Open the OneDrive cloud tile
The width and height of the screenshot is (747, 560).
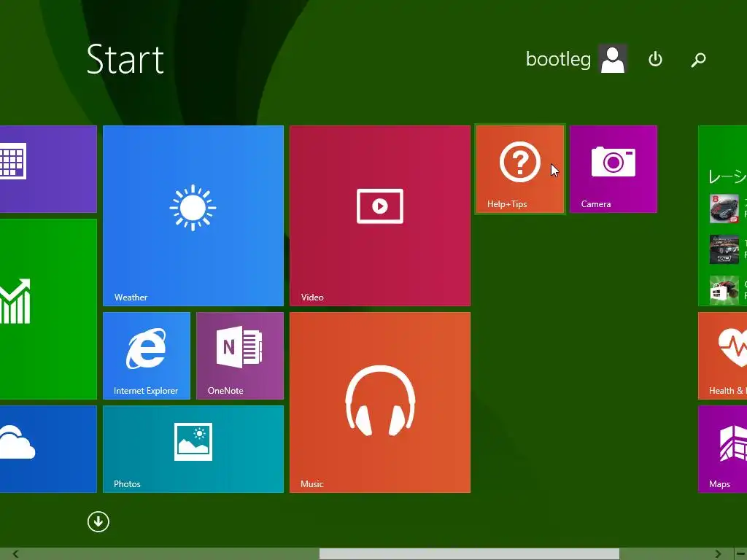tap(48, 449)
